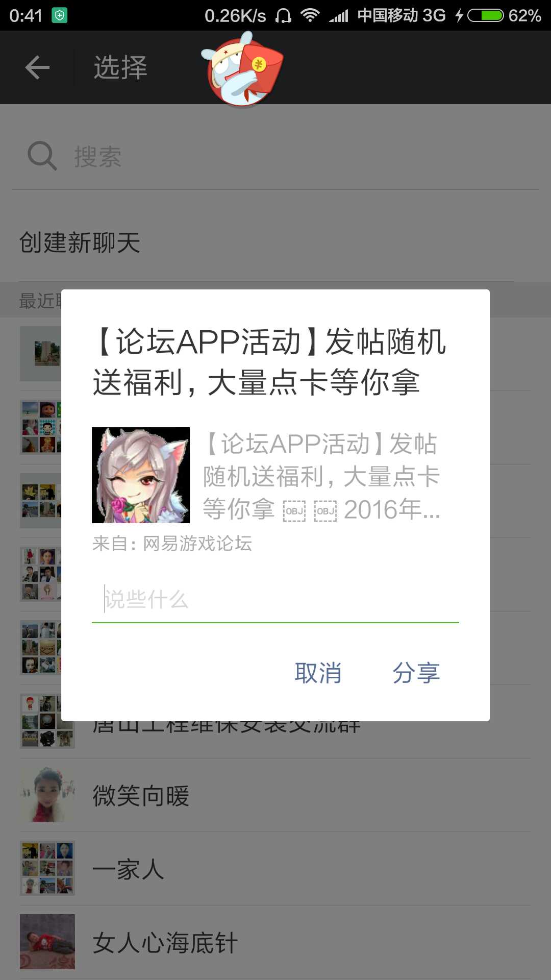Tap the back arrow icon
Viewport: 551px width, 980px height.
37,67
